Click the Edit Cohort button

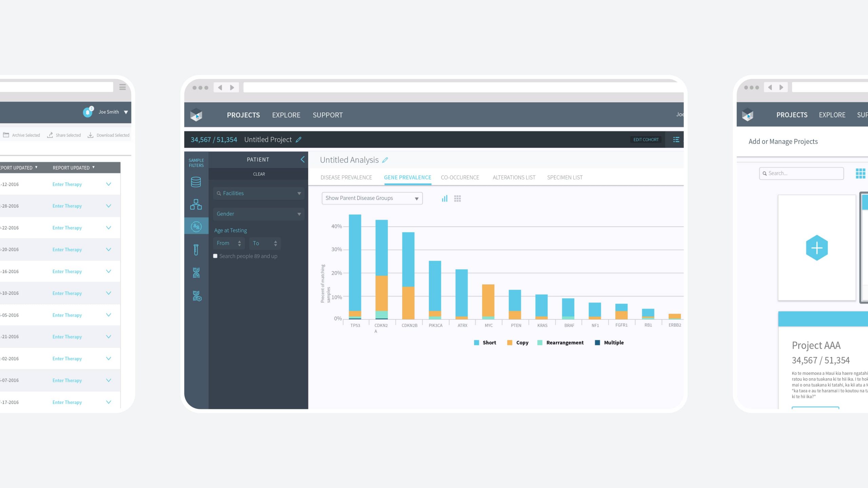646,140
